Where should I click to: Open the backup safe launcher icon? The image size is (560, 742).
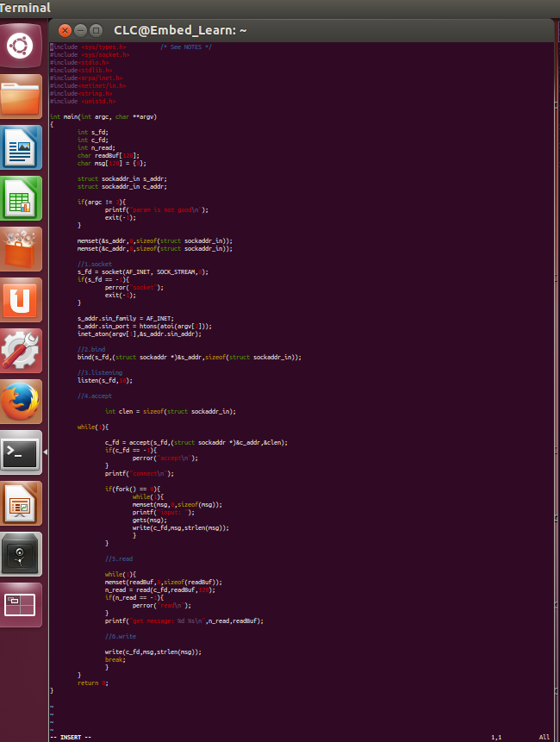tap(21, 554)
